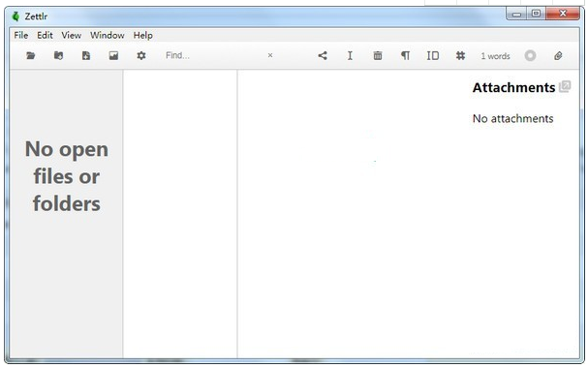Click the Zettlr app icon in title bar

(15, 16)
